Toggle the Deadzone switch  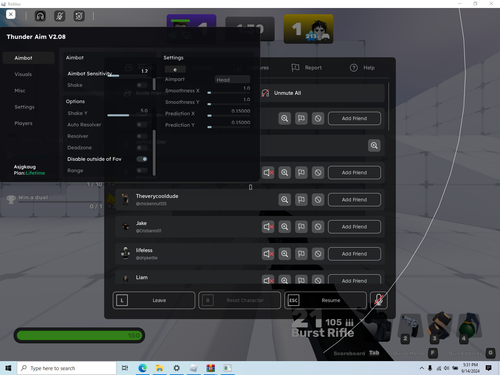click(142, 147)
